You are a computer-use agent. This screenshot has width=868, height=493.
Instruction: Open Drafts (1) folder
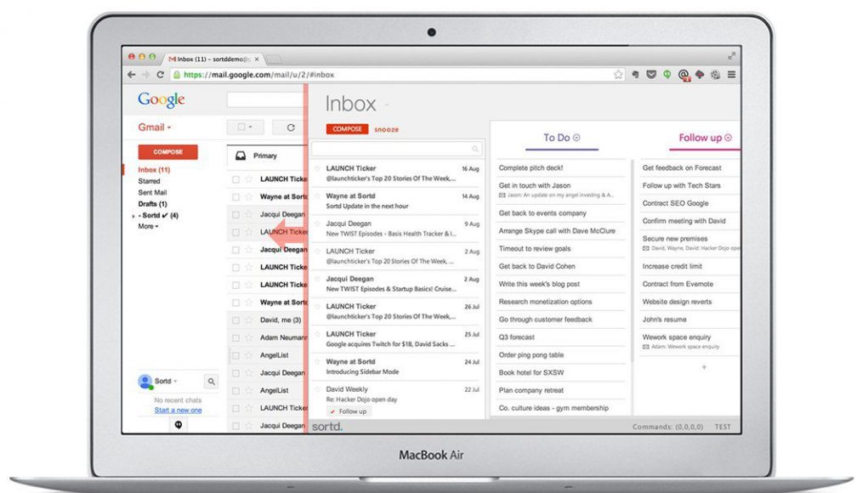(152, 204)
